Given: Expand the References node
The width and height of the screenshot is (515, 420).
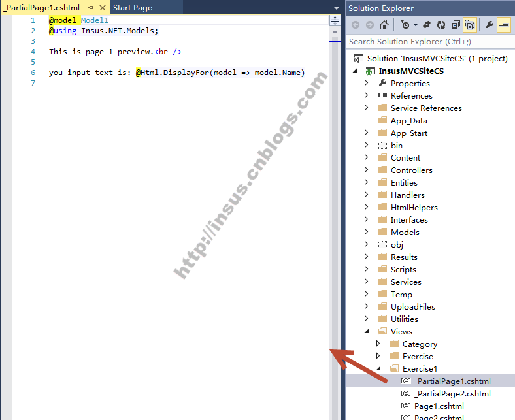Looking at the screenshot, I should (x=367, y=95).
